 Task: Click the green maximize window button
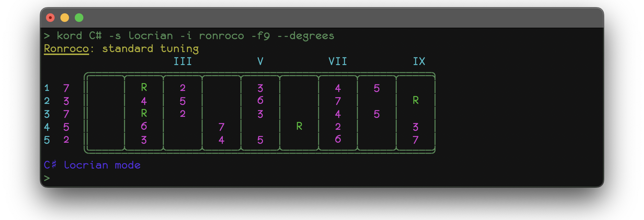79,18
